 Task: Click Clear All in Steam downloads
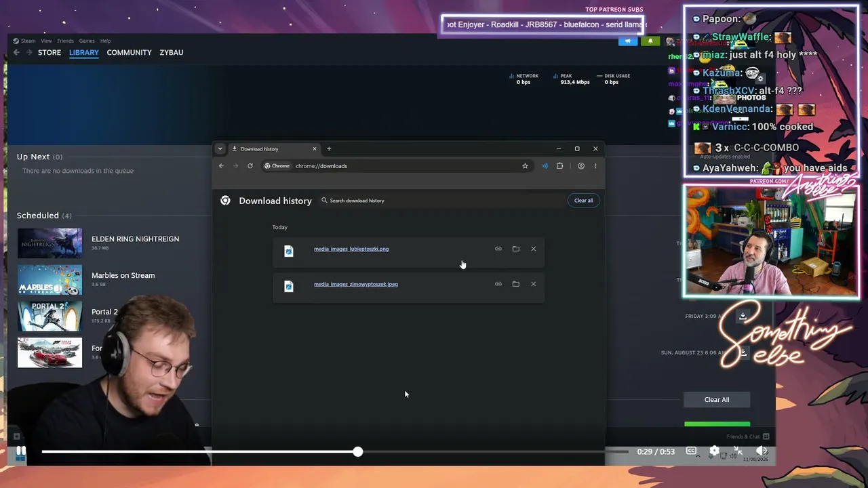(x=717, y=400)
